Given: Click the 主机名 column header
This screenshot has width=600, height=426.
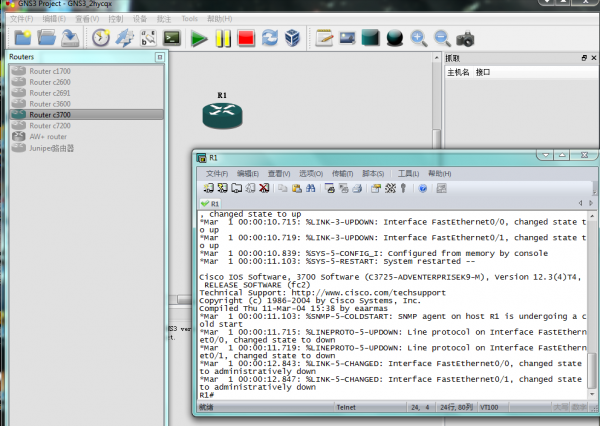Looking at the screenshot, I should [x=458, y=72].
